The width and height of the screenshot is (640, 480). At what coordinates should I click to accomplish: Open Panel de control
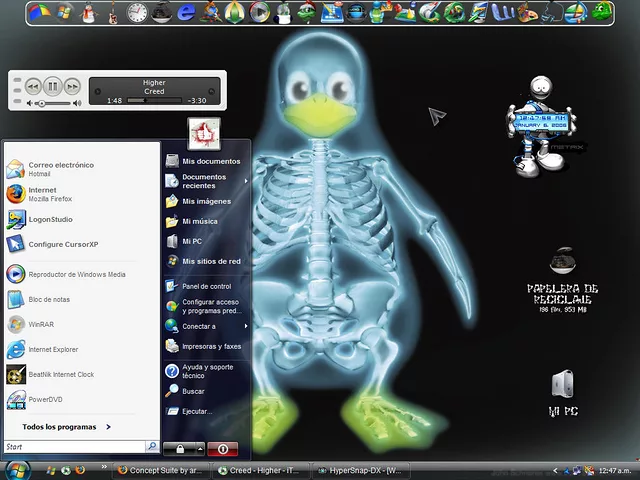(x=205, y=286)
